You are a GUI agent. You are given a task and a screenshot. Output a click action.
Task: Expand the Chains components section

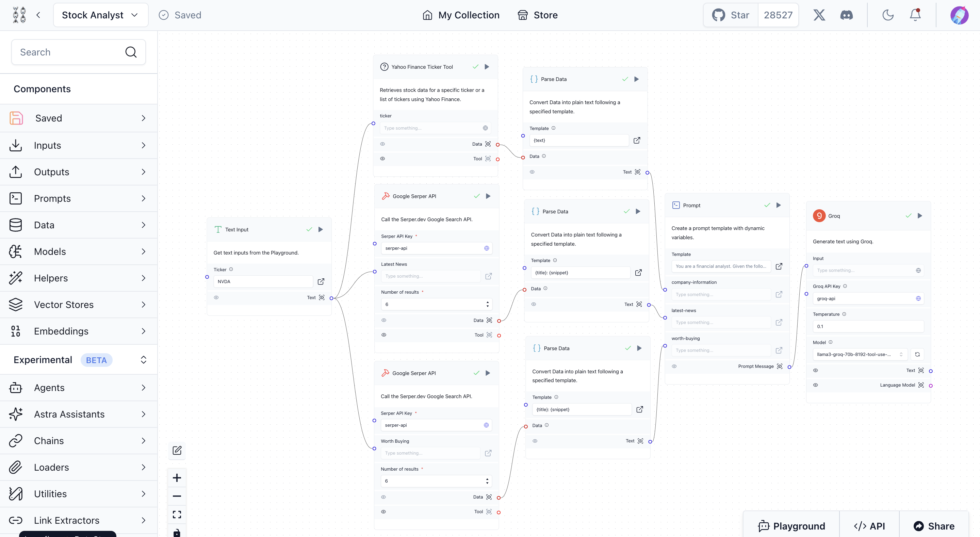click(79, 441)
